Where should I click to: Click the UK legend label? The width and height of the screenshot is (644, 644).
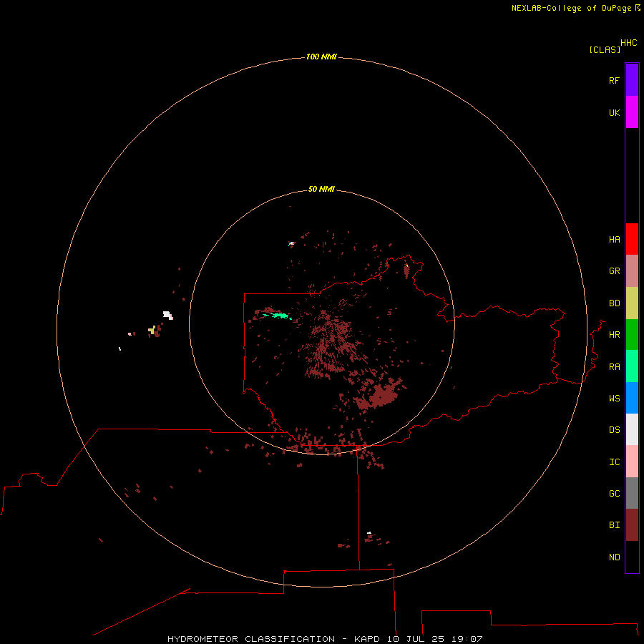pyautogui.click(x=614, y=112)
